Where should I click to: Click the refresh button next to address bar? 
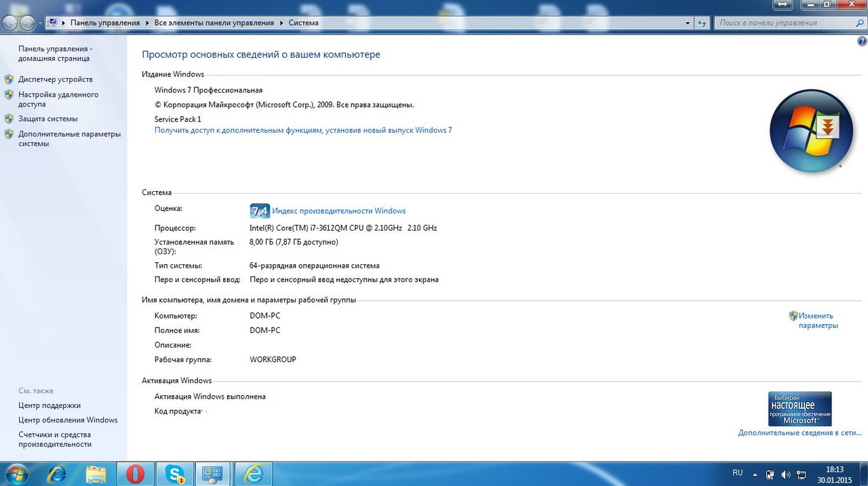703,23
